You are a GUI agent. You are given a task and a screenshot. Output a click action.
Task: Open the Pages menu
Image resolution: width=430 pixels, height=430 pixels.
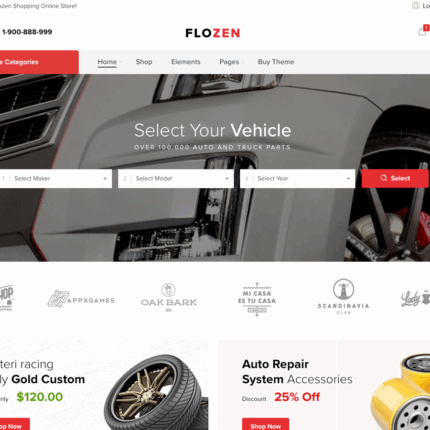pyautogui.click(x=229, y=62)
